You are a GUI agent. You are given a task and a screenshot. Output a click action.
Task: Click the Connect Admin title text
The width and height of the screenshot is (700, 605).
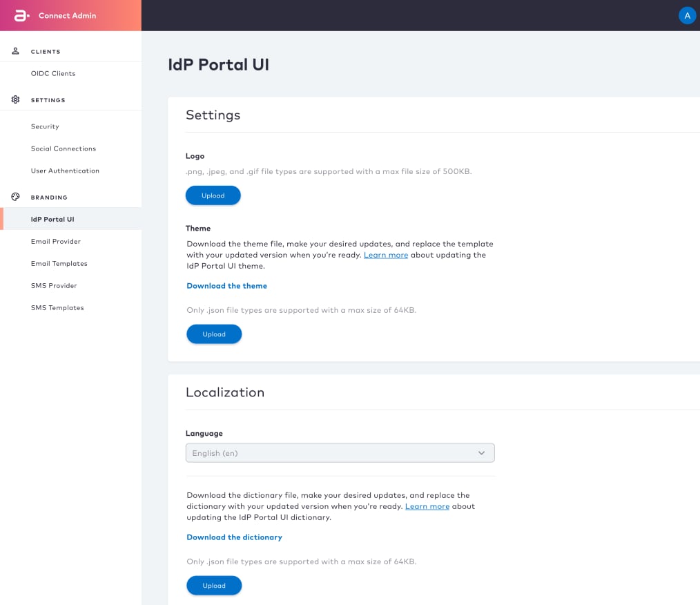(x=68, y=16)
